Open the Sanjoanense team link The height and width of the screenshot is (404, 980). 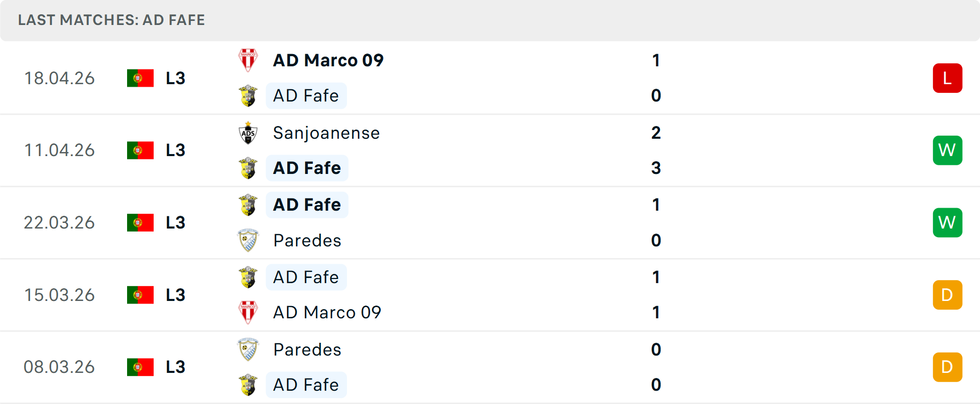click(x=326, y=133)
